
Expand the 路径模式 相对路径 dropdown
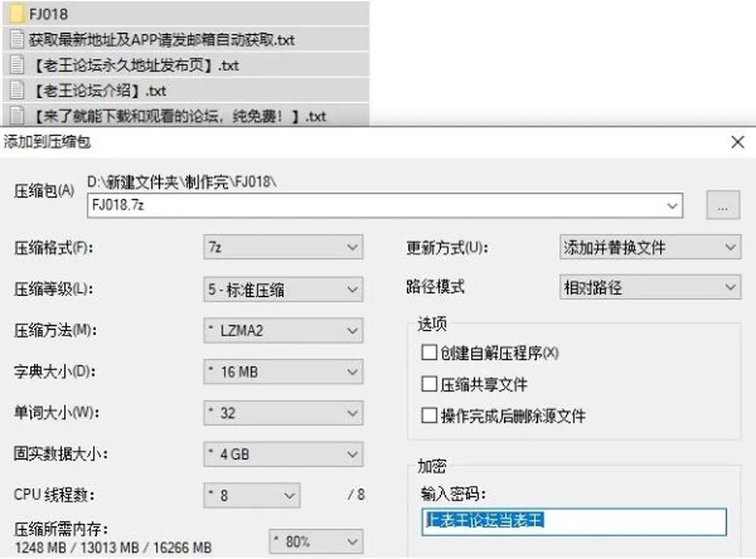click(650, 287)
